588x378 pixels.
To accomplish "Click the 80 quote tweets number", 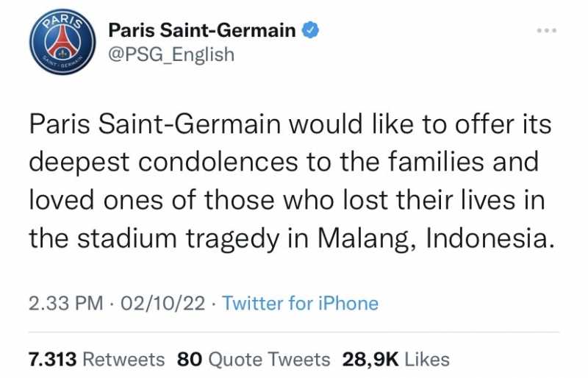I will pos(190,359).
